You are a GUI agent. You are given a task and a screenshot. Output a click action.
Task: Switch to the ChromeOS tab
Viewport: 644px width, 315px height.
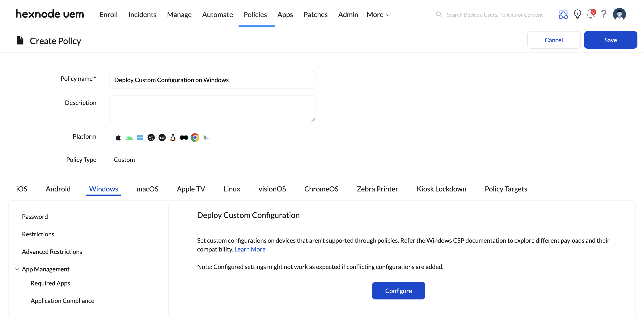pyautogui.click(x=321, y=189)
